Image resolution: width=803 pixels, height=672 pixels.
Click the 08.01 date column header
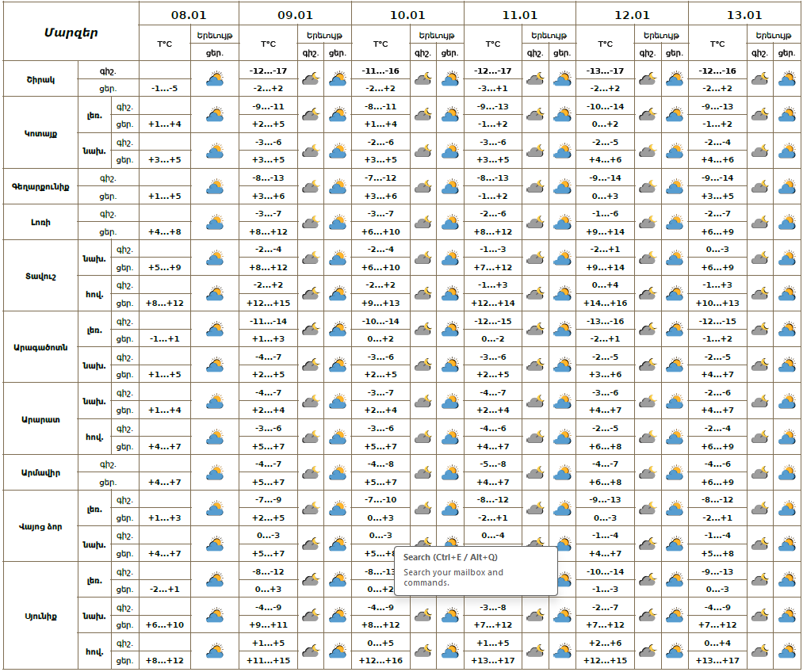189,14
